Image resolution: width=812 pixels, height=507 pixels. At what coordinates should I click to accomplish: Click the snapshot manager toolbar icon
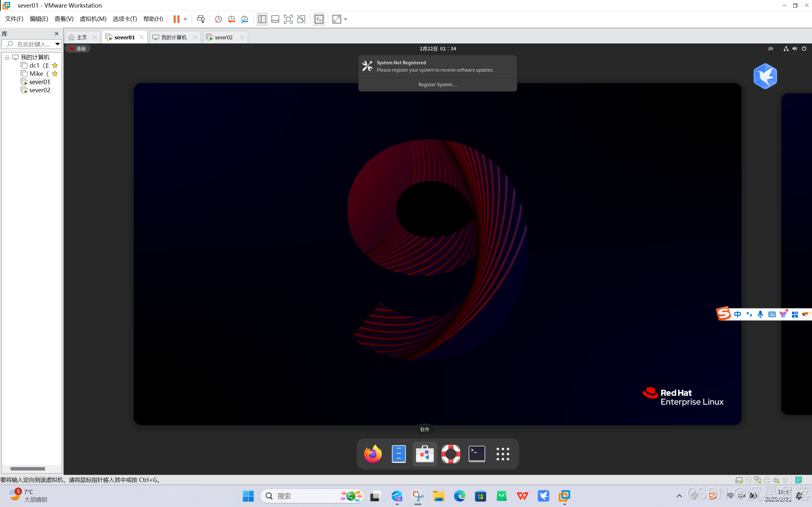point(245,19)
